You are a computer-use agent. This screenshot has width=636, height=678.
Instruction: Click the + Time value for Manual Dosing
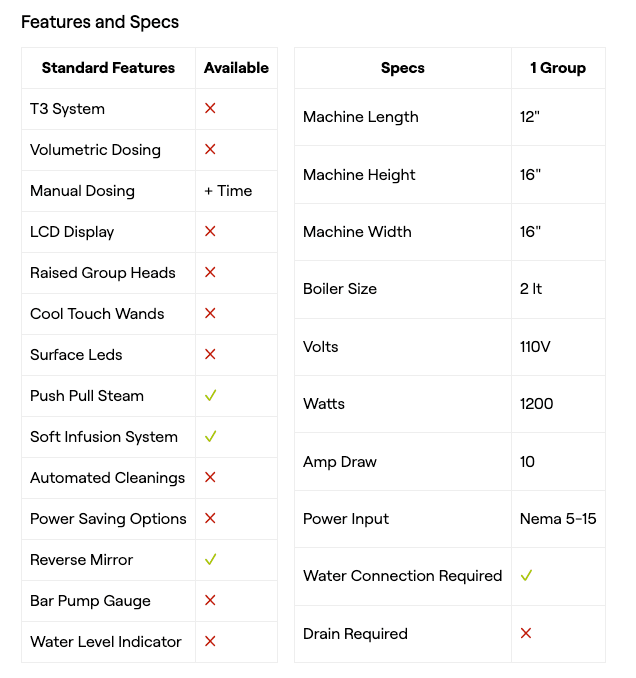pos(228,191)
